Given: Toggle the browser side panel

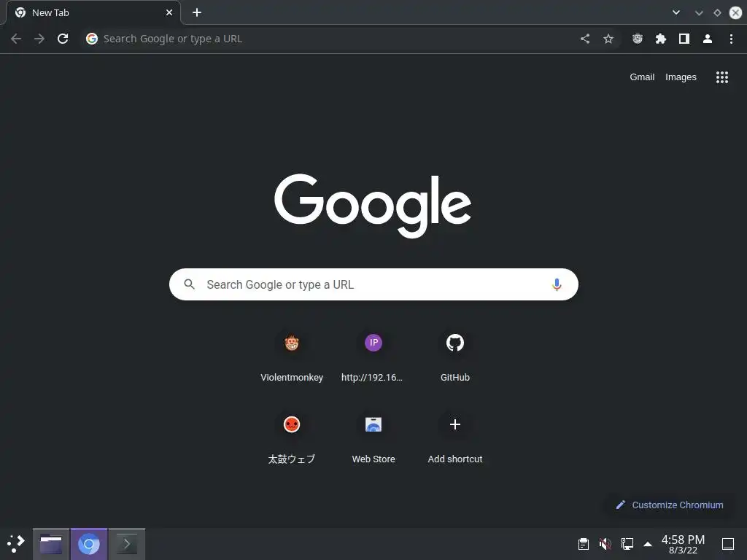Looking at the screenshot, I should coord(684,39).
